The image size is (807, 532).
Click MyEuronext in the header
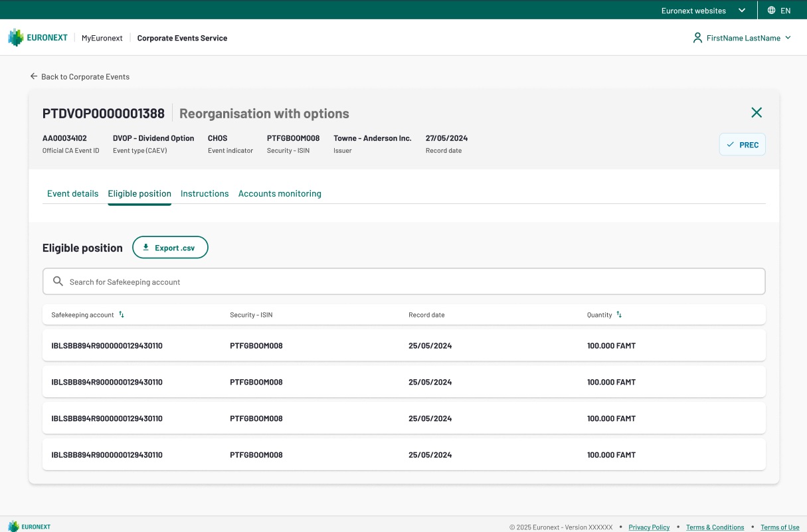tap(102, 38)
